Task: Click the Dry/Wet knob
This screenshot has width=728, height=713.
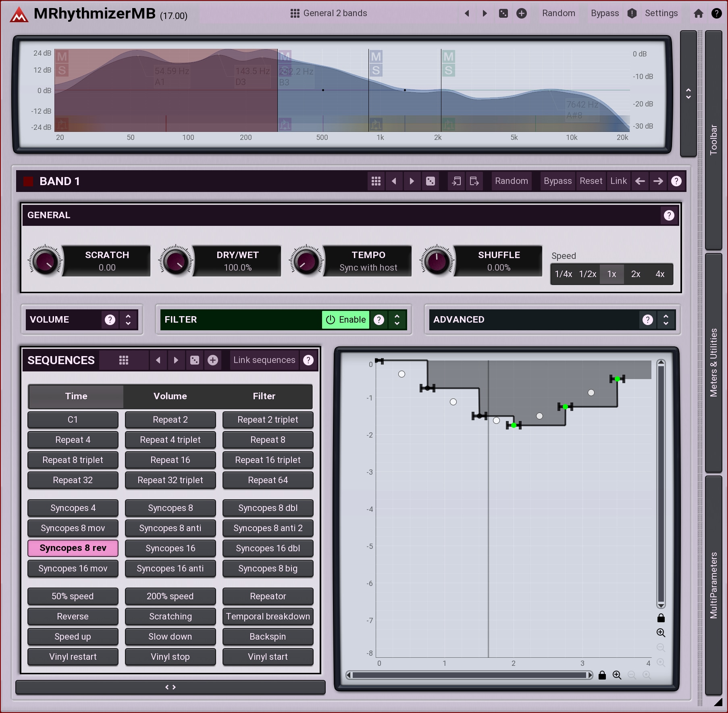Action: point(176,261)
